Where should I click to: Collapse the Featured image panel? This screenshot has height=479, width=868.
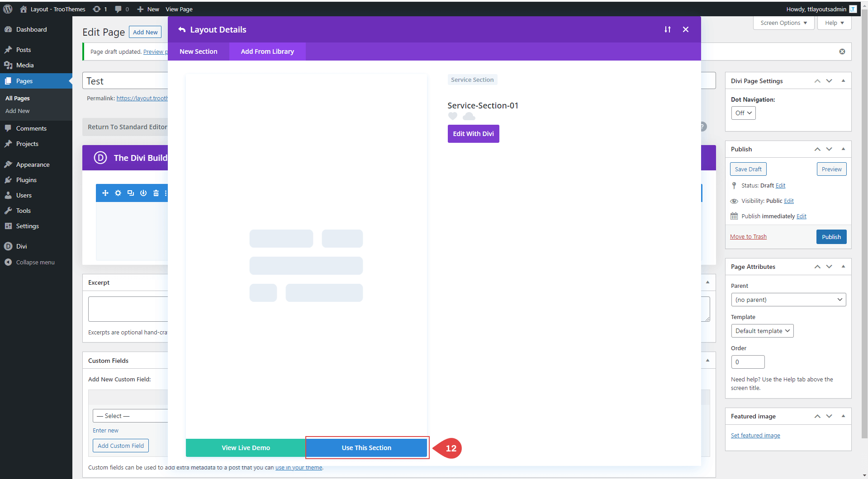843,416
